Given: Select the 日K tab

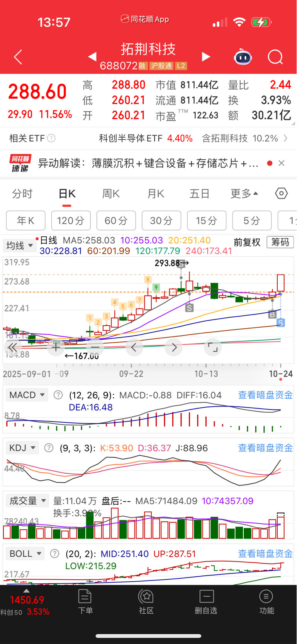Looking at the screenshot, I should click(x=67, y=193).
